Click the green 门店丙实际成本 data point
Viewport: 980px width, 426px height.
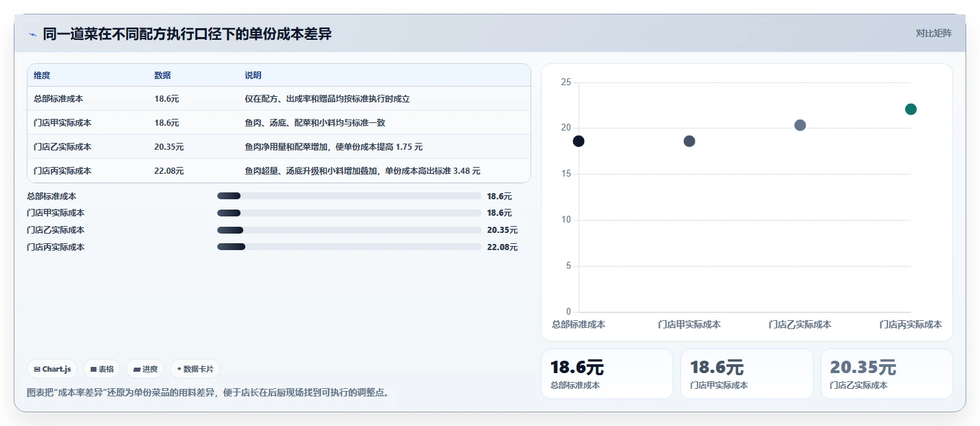coord(911,109)
